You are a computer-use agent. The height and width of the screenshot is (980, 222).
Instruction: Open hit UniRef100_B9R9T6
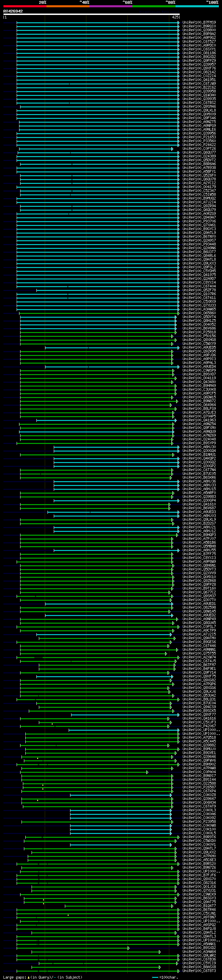tap(199, 836)
